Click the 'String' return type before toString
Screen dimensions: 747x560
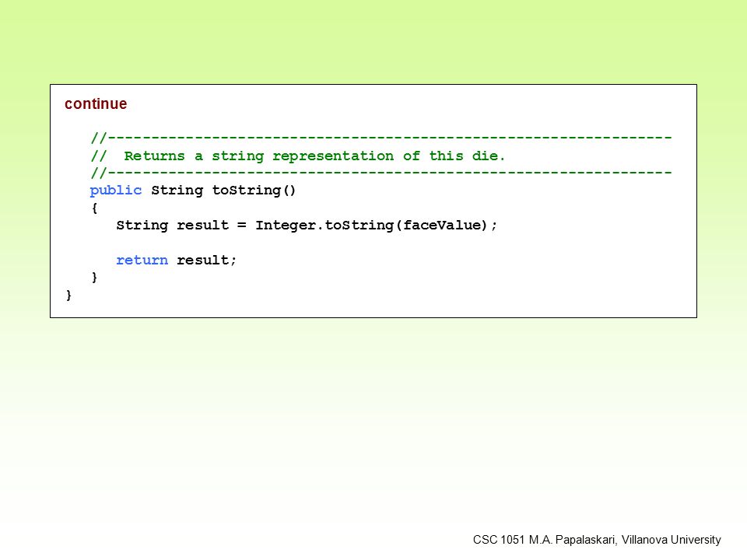177,191
